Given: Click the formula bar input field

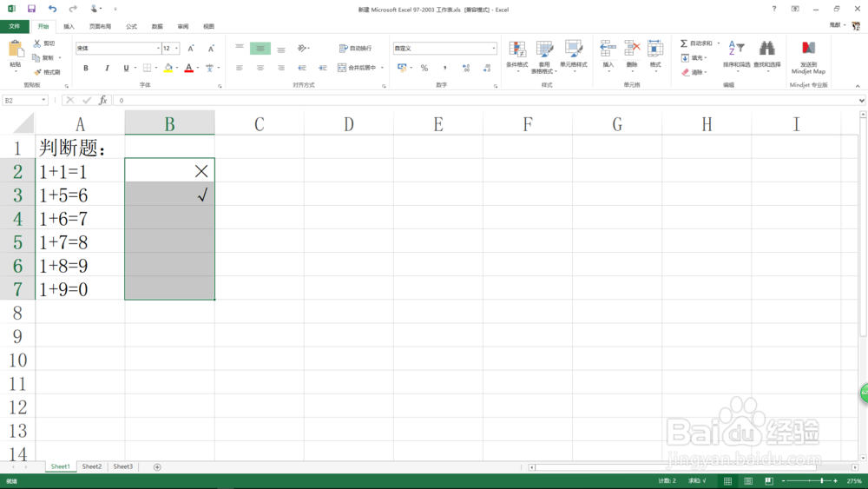Looking at the screenshot, I should pyautogui.click(x=486, y=100).
